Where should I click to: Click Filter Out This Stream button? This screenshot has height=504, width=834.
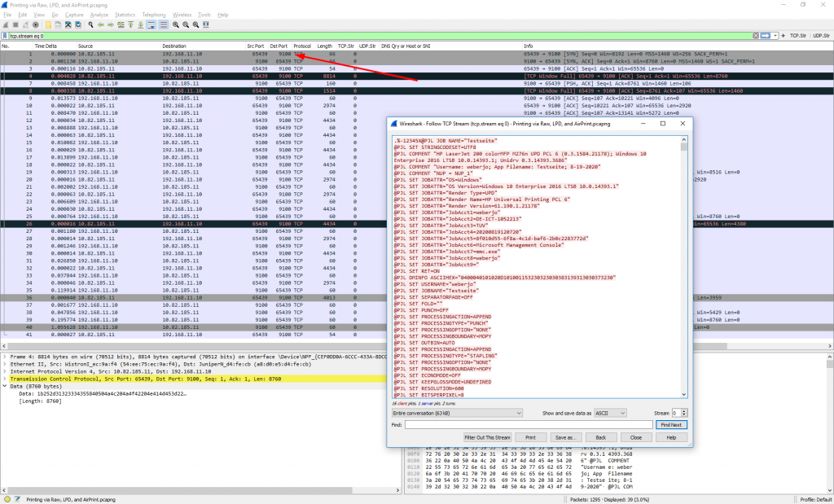tap(487, 437)
